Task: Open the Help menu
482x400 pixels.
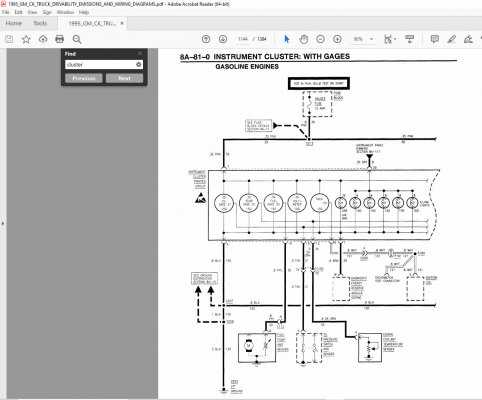Action: pyautogui.click(x=84, y=12)
